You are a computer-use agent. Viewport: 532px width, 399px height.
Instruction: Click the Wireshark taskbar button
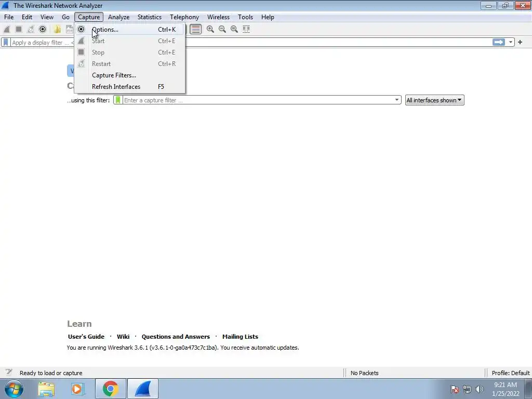pos(143,389)
